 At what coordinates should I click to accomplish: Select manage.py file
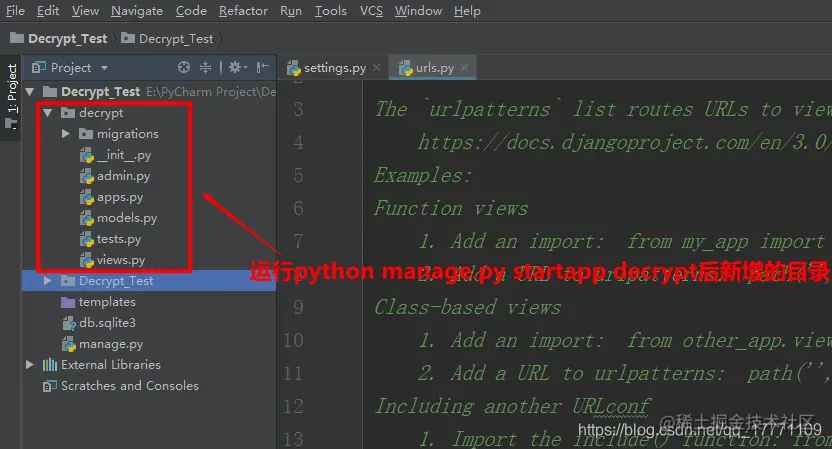coord(111,344)
